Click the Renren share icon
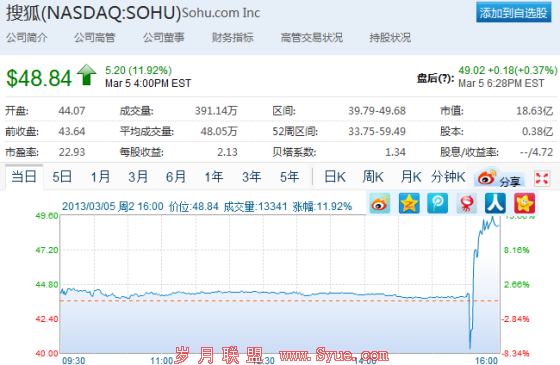Viewport: 560px width, 365px height. coord(495,203)
